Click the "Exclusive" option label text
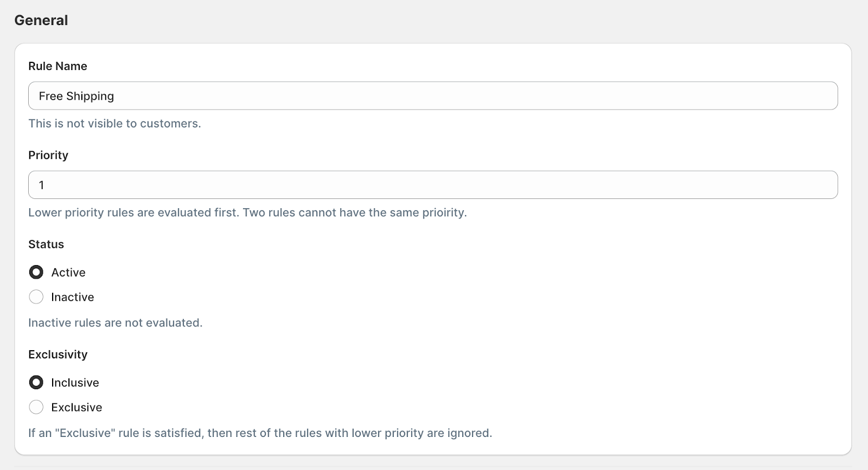This screenshot has width=868, height=470. (x=76, y=407)
